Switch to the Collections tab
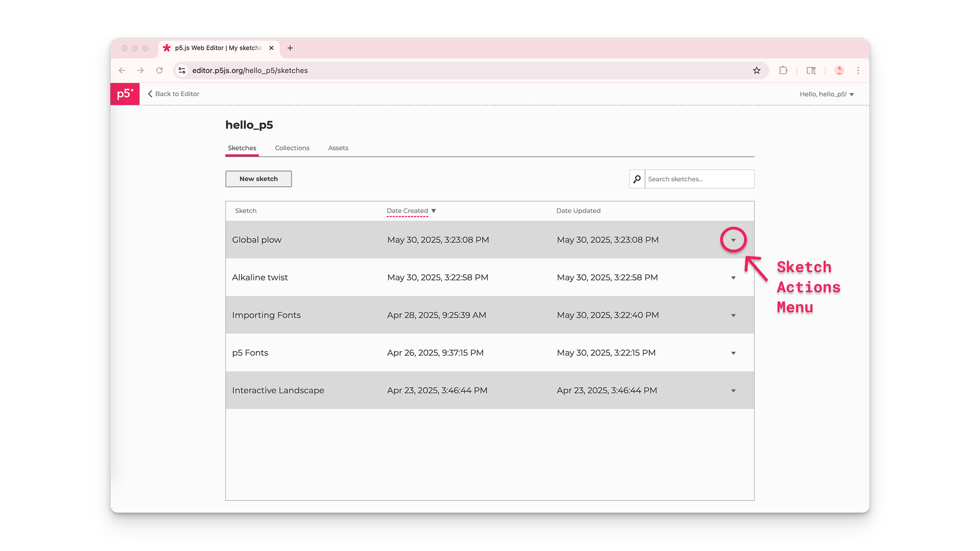Image resolution: width=980 pixels, height=551 pixels. (292, 148)
